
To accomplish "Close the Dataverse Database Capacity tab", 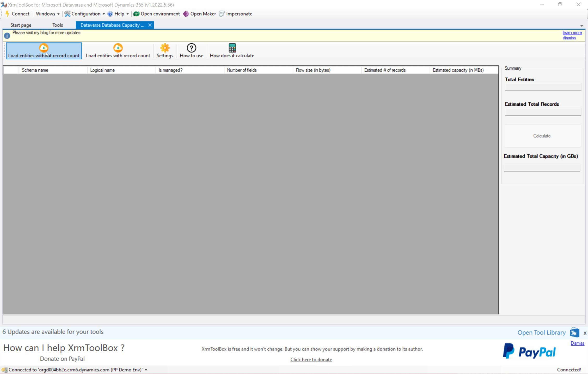I will pyautogui.click(x=150, y=25).
